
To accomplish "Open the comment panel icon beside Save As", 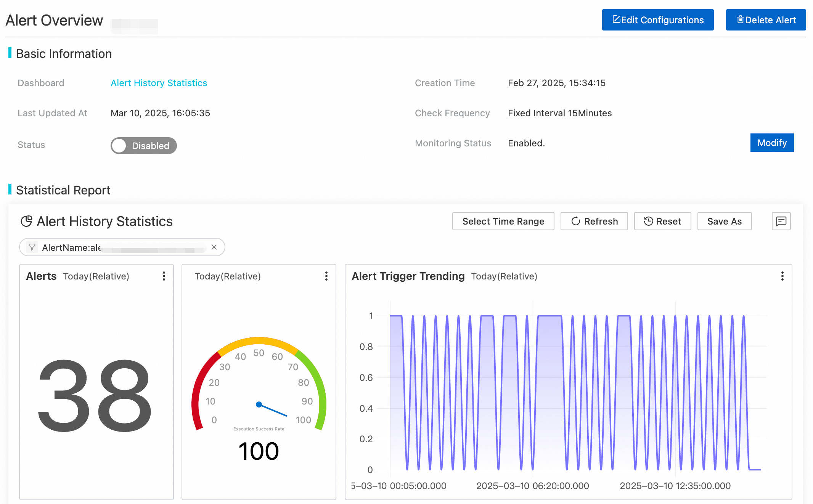I will pos(781,221).
